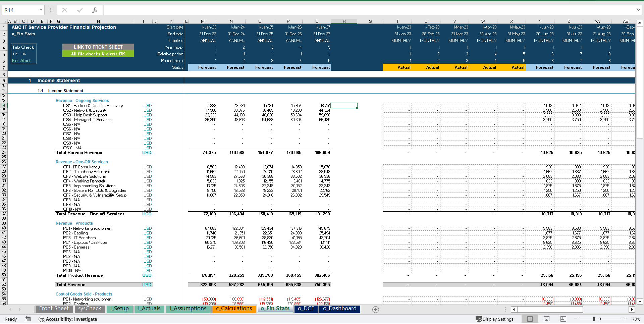Open the Insert Function fx dialog
This screenshot has height=324, width=644.
(x=95, y=10)
